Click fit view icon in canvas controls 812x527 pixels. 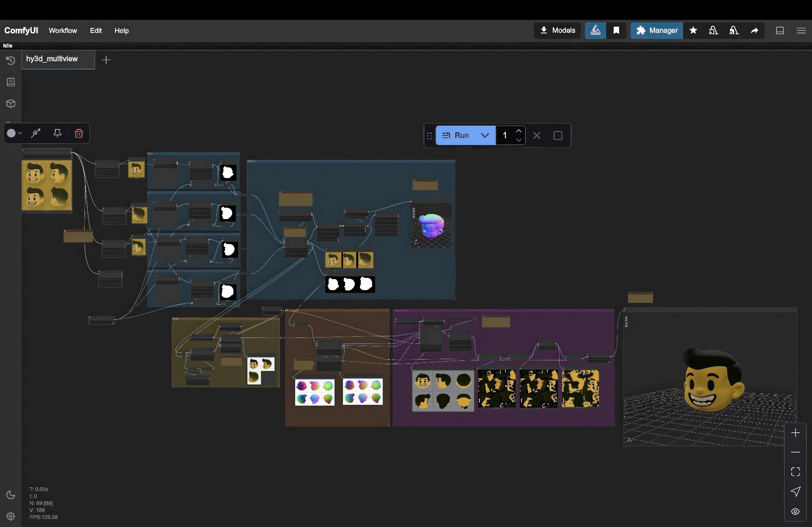[796, 472]
